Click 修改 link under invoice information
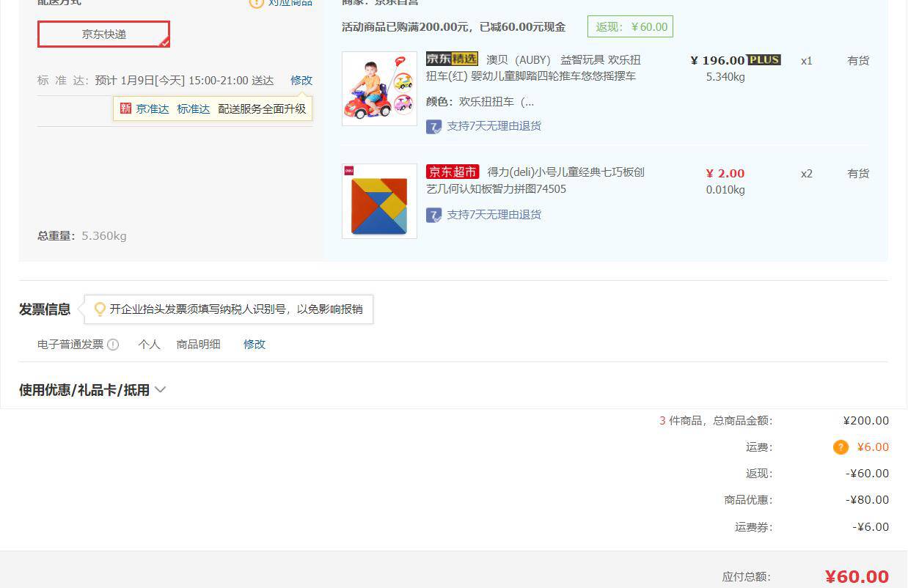Viewport: 908px width, 588px height. 255,344
